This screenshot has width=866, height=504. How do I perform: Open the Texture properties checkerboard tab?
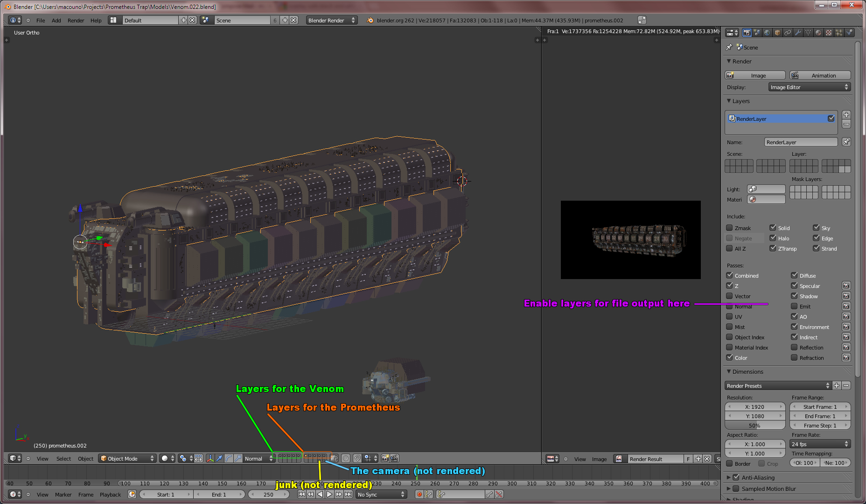[x=829, y=33]
